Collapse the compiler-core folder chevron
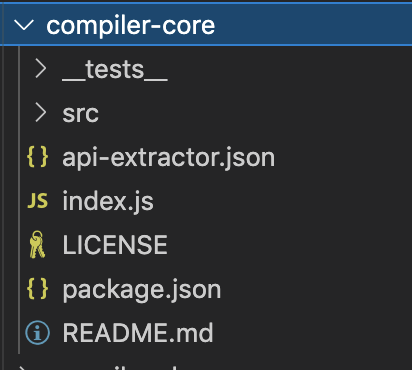412x370 pixels. pyautogui.click(x=24, y=25)
